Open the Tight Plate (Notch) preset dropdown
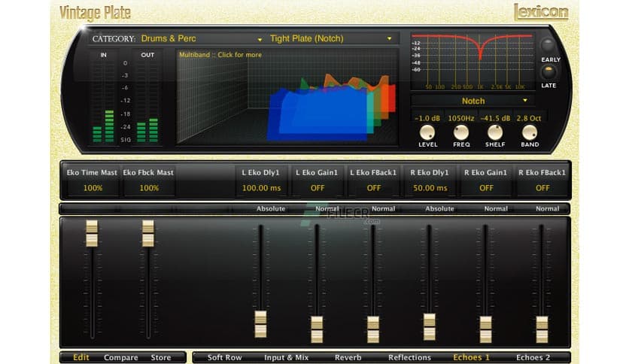 pyautogui.click(x=331, y=38)
